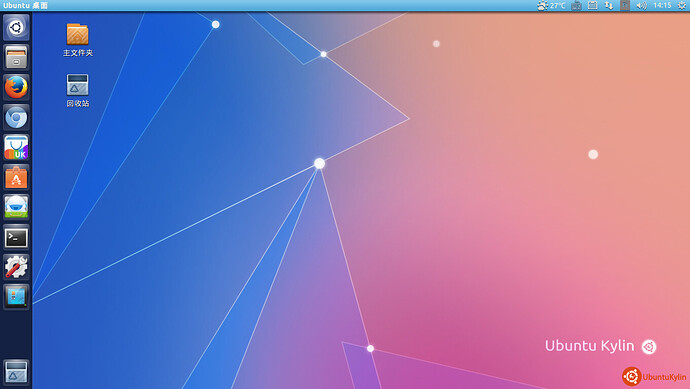Click the "Ubuntu 桌面" panel title

click(x=25, y=5)
